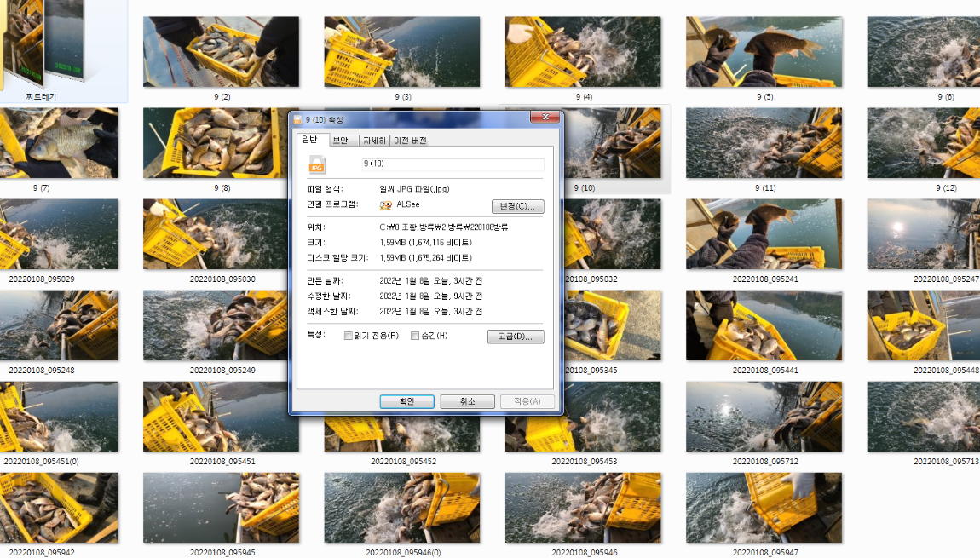The height and width of the screenshot is (558, 980).
Task: Click file name label 20220108_095032
Action: 591,279
